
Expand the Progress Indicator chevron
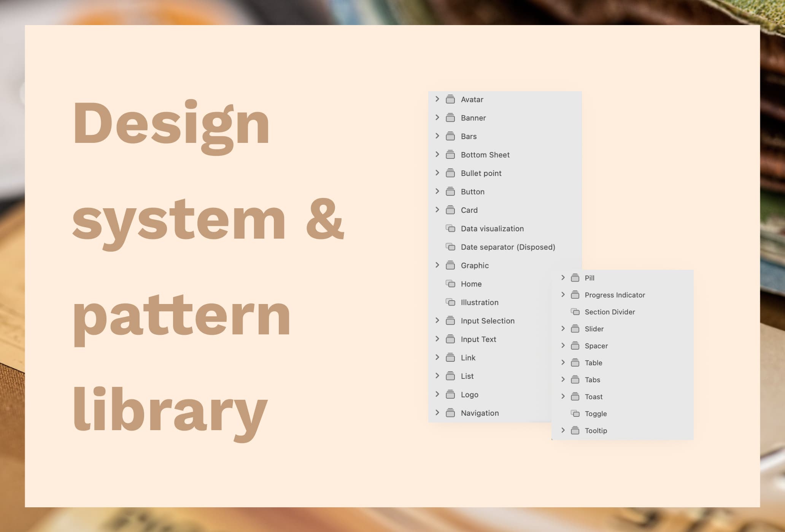pos(563,294)
